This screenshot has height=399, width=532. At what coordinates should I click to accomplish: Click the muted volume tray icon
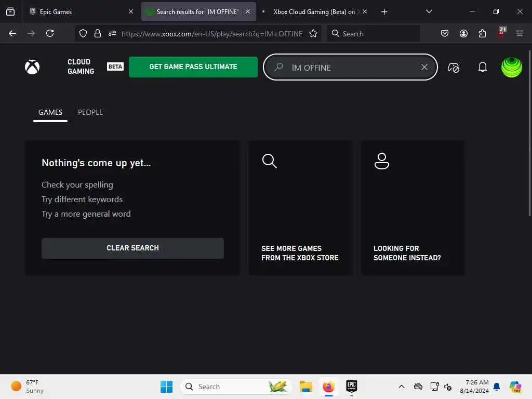[448, 387]
